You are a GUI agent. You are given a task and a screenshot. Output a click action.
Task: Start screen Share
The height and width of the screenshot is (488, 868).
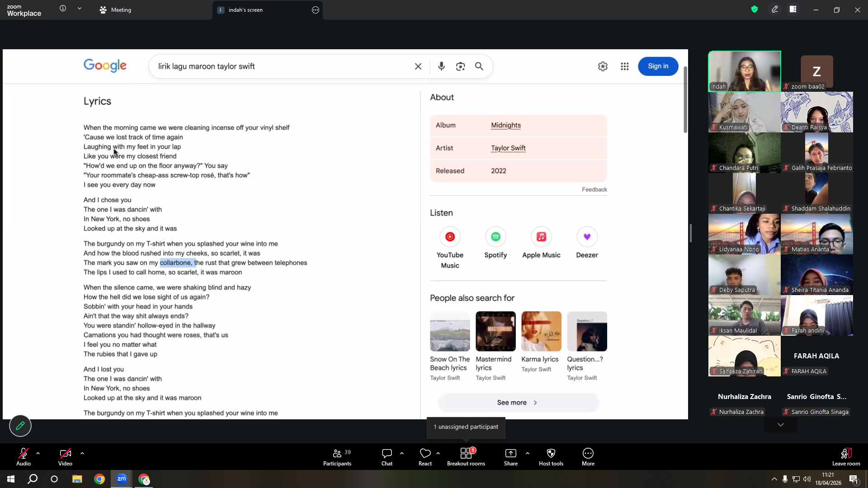511,457
